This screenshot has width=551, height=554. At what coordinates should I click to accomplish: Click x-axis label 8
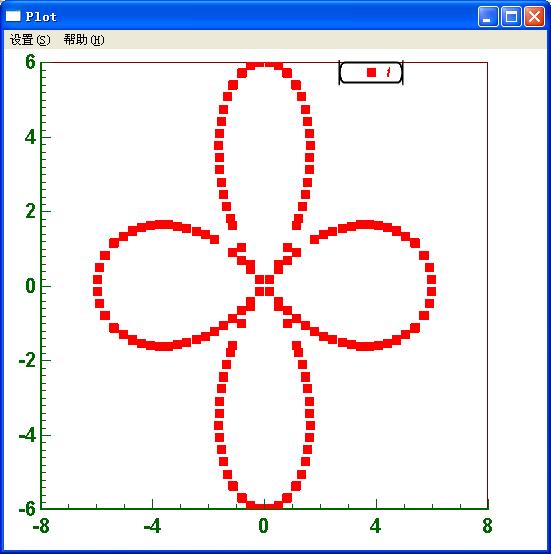(487, 526)
